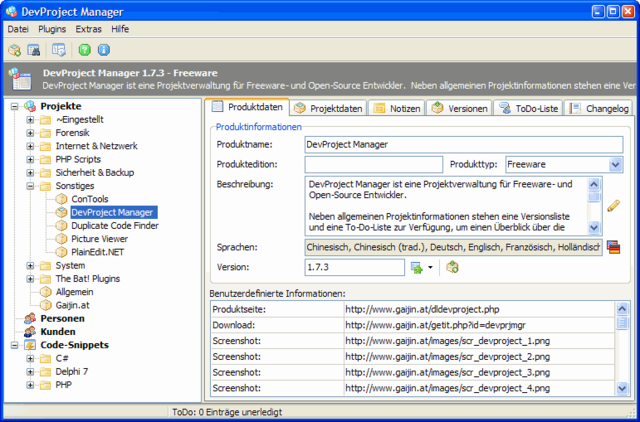This screenshot has height=422, width=640.
Task: Open about info via blue icon
Action: pyautogui.click(x=104, y=50)
